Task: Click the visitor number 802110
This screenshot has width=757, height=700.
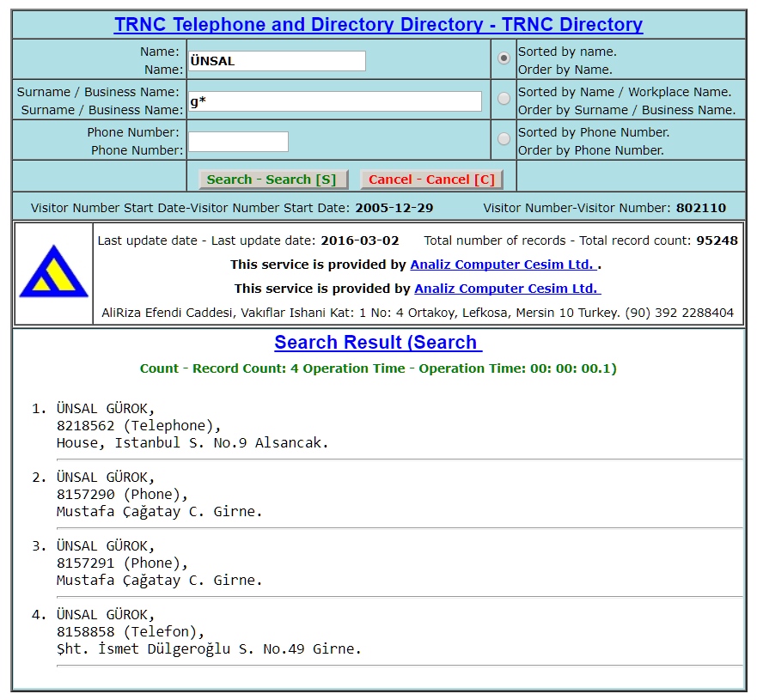Action: point(700,208)
